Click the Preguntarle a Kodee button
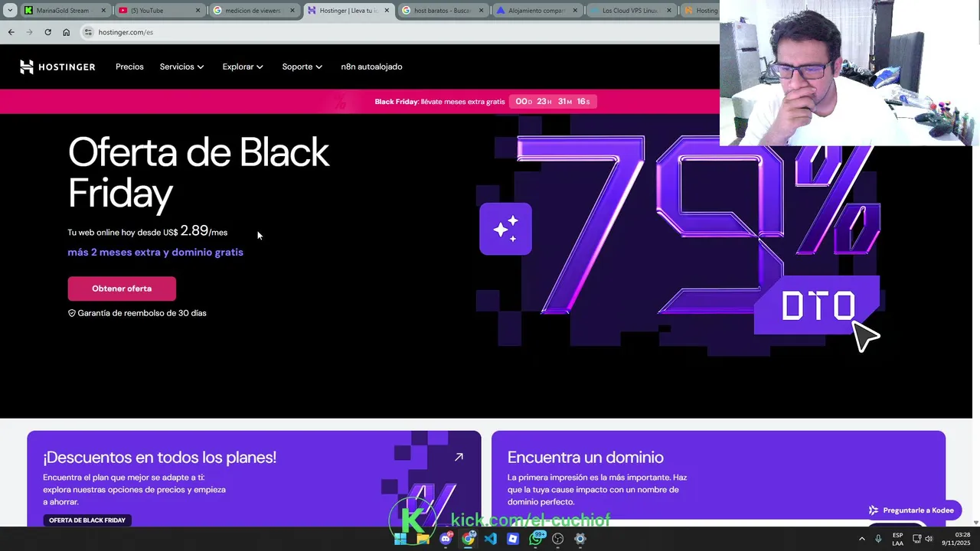The height and width of the screenshot is (551, 980). (x=911, y=510)
